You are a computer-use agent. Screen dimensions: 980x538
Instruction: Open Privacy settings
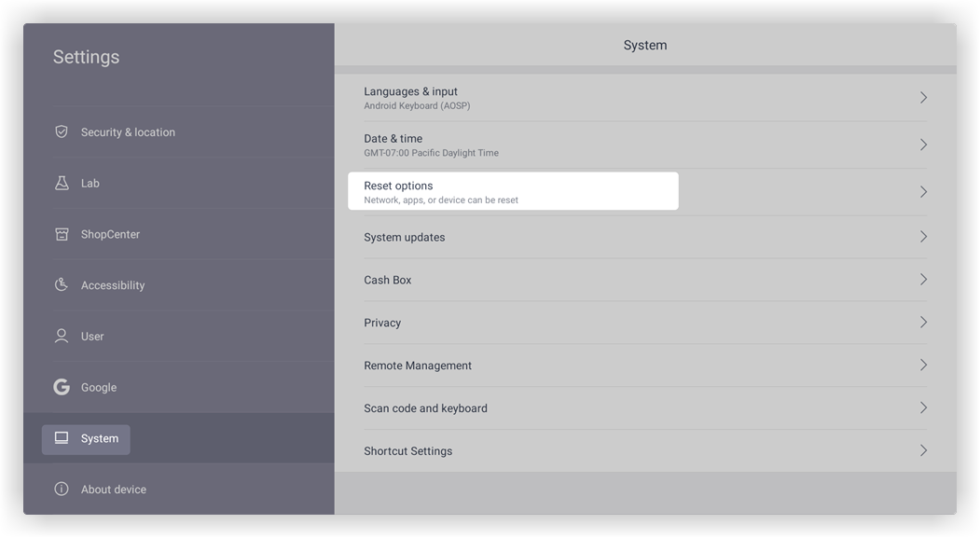(x=645, y=323)
